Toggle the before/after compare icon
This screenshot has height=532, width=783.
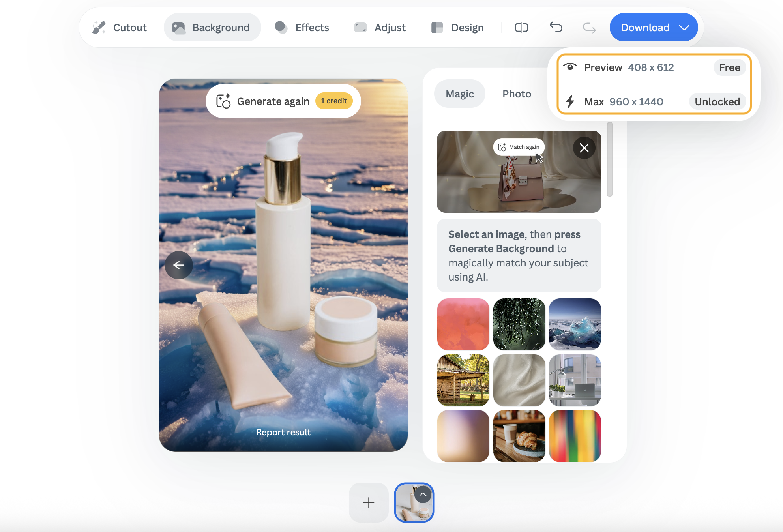point(521,28)
